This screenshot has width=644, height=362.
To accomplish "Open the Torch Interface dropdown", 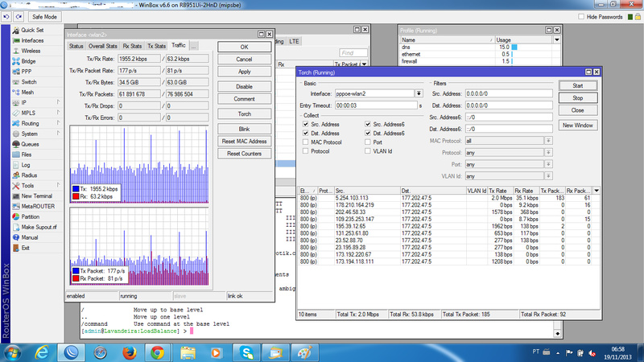I will [417, 93].
